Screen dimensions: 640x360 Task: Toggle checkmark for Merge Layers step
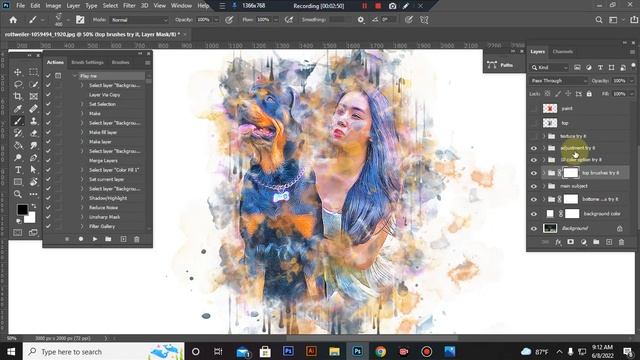pyautogui.click(x=48, y=160)
